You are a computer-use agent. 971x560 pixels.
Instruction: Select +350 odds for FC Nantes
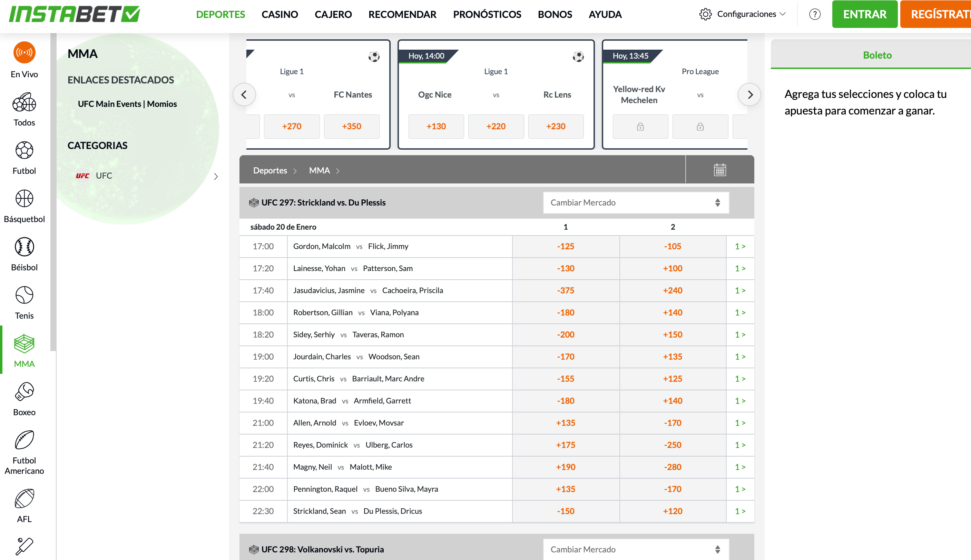coord(351,126)
